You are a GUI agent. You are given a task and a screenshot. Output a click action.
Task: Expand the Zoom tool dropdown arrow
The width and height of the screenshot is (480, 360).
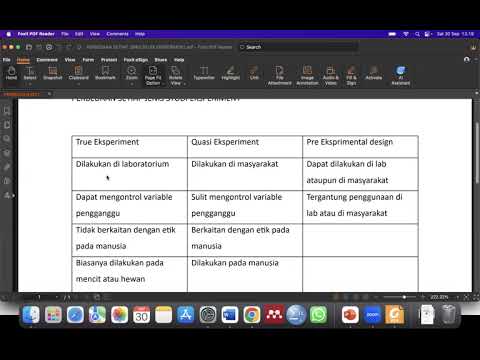(132, 84)
